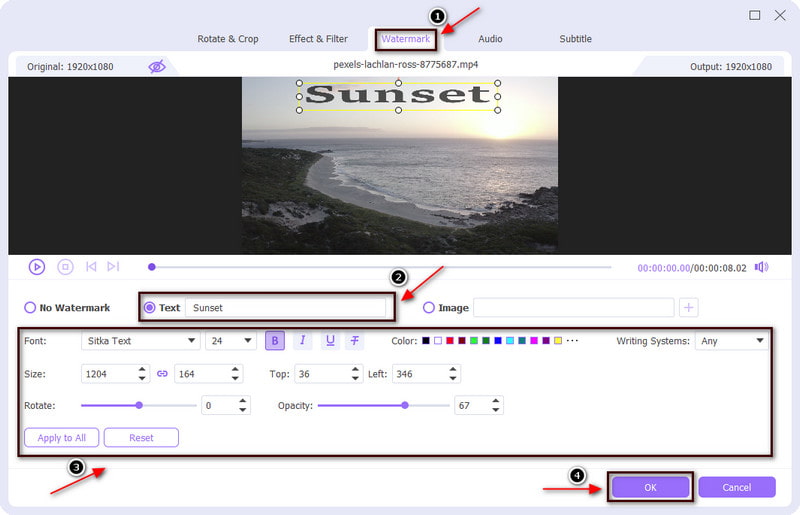Jump to previous frame icon
Viewport: 800px width, 515px height.
[91, 266]
